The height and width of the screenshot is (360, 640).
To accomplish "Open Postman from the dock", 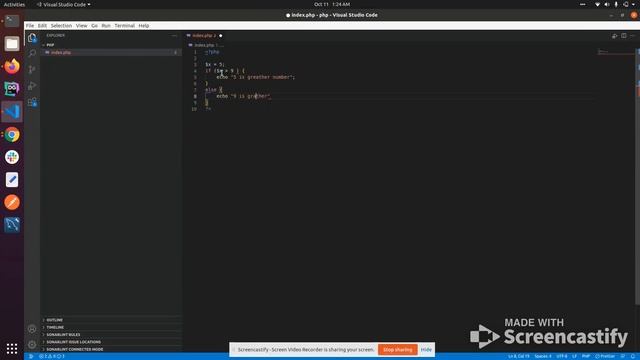I will pyautogui.click(x=12, y=202).
